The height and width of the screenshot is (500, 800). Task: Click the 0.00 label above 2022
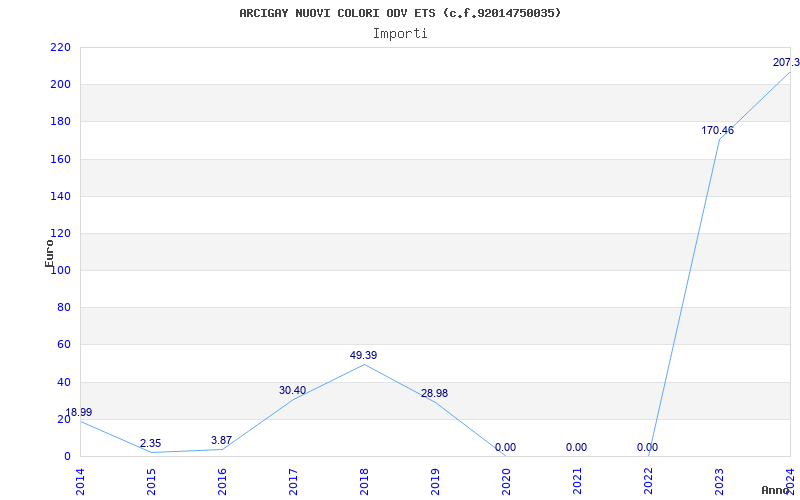click(647, 447)
